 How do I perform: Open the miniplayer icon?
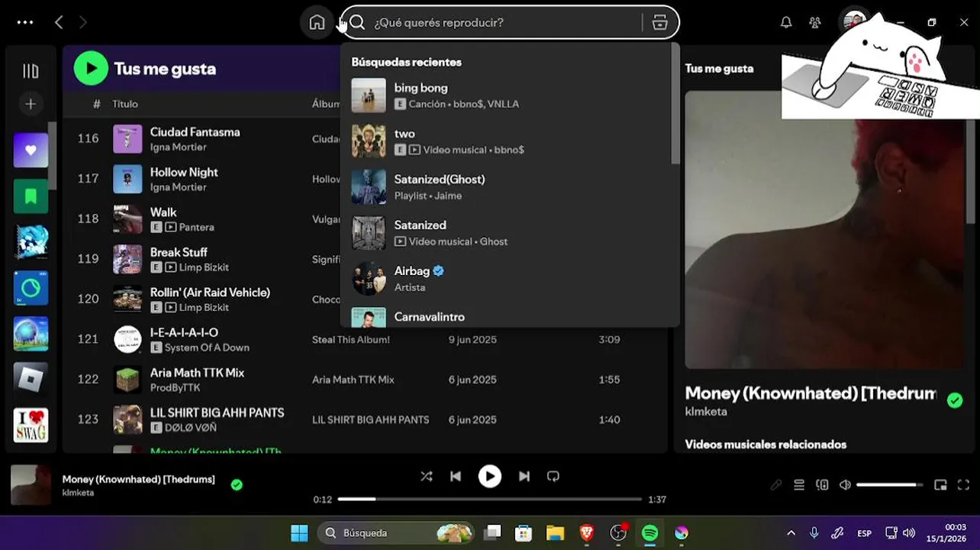(x=941, y=485)
